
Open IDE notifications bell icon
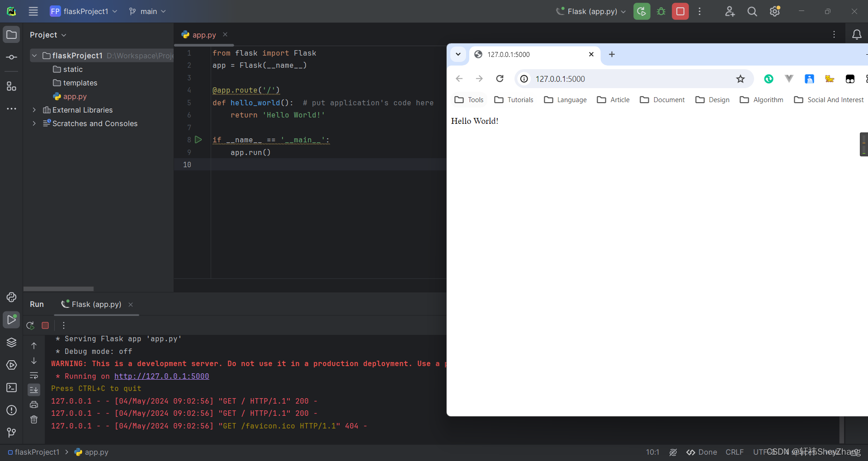point(857,35)
